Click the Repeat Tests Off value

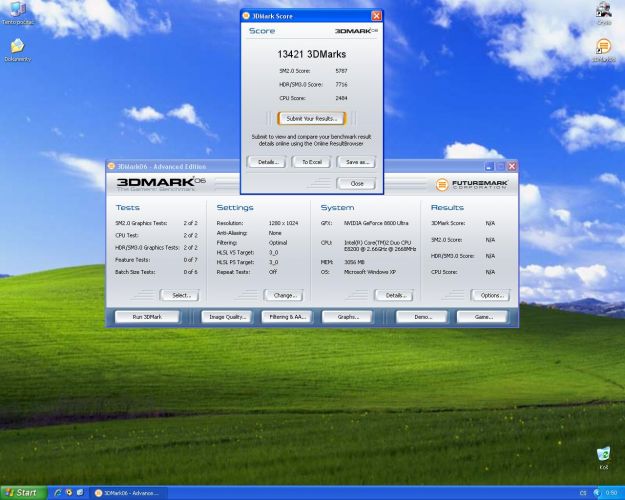coord(273,272)
